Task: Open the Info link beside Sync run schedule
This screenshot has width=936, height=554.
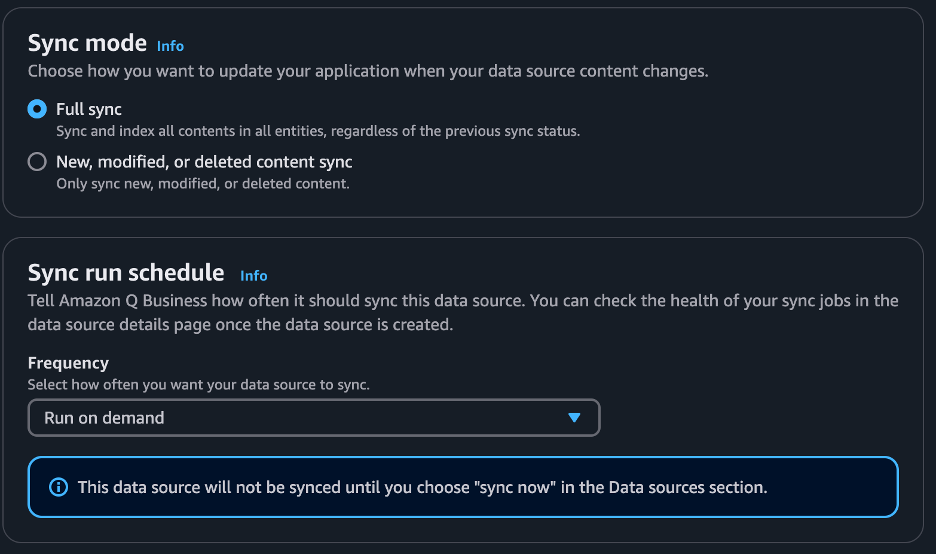Action: tap(254, 276)
